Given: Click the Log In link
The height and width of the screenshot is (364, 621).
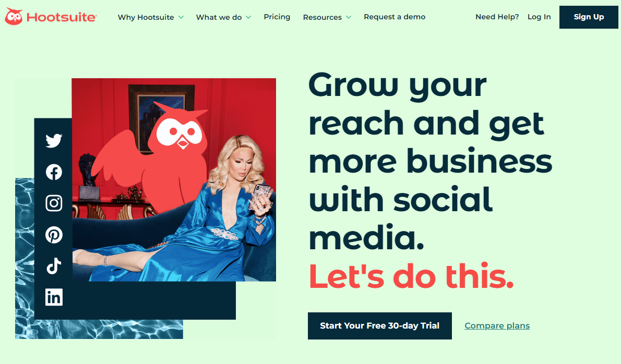Looking at the screenshot, I should (x=539, y=17).
